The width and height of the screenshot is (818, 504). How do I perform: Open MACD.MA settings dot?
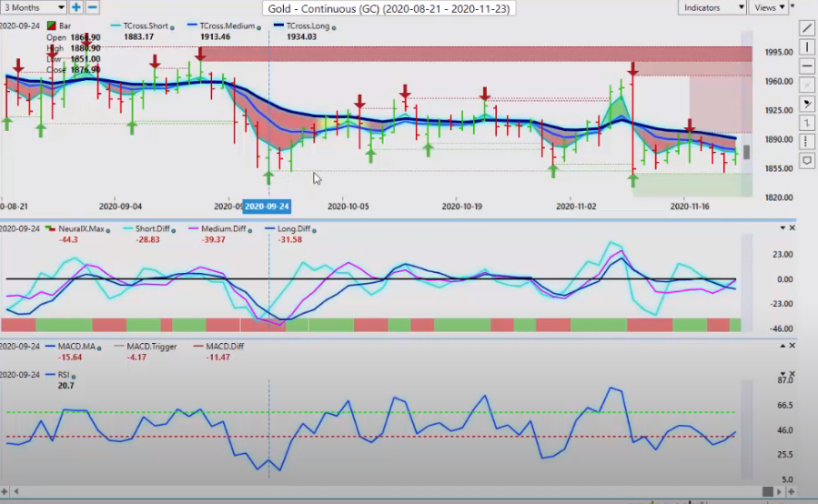coord(99,348)
